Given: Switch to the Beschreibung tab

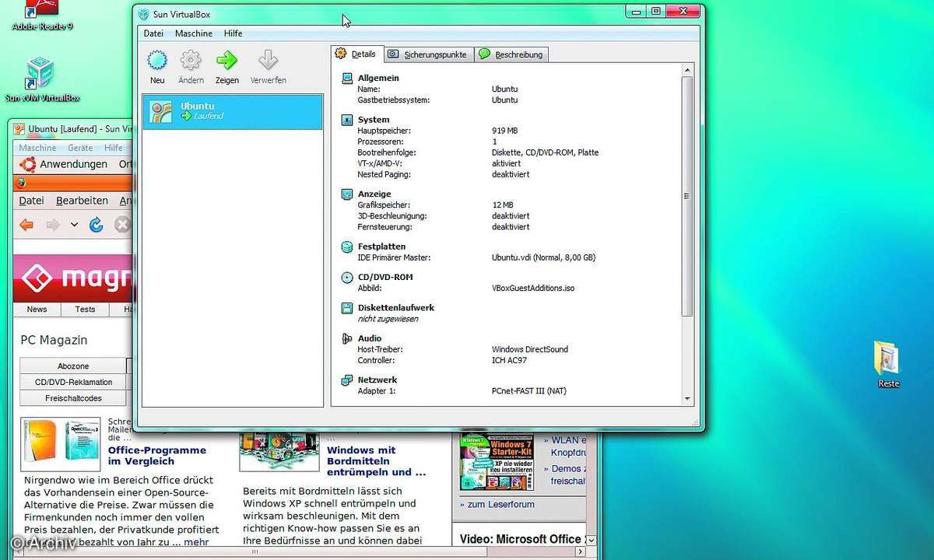Looking at the screenshot, I should point(511,54).
